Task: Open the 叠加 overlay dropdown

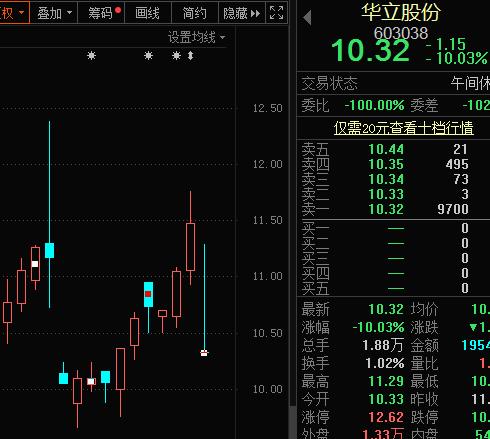Action: click(x=54, y=13)
